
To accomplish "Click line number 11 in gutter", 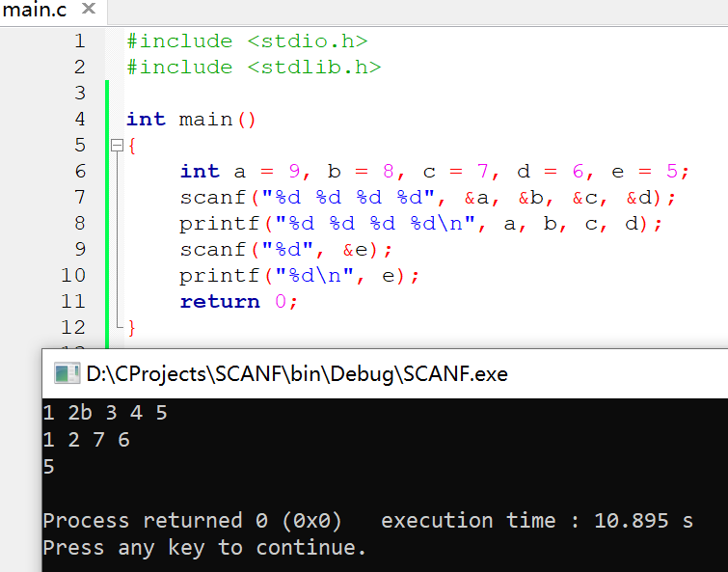I will click(73, 301).
